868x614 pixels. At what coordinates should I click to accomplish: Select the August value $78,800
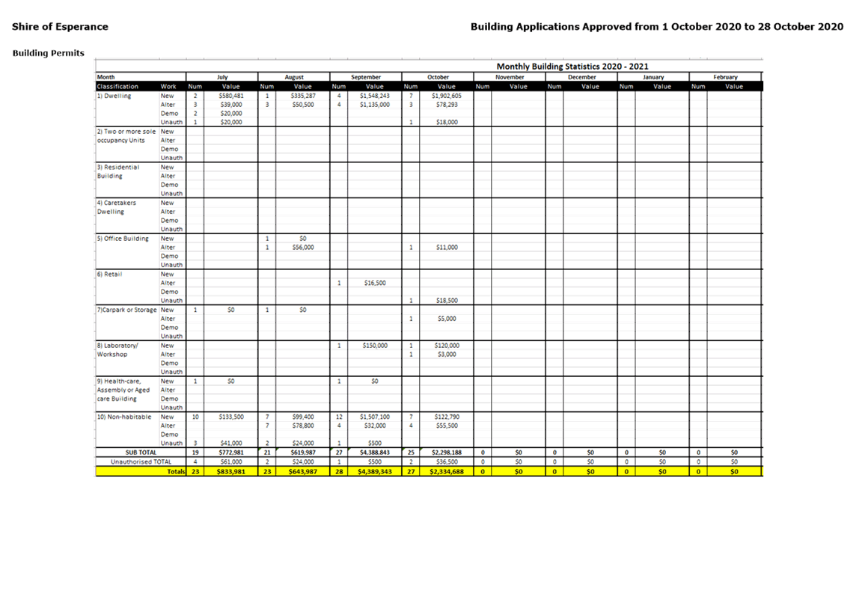[x=303, y=426]
